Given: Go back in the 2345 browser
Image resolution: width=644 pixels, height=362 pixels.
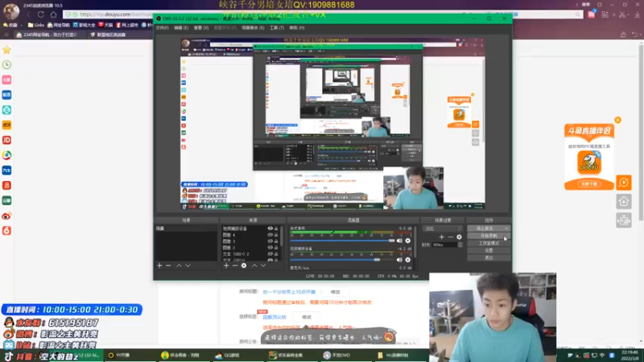Looking at the screenshot, I should tap(29, 14).
